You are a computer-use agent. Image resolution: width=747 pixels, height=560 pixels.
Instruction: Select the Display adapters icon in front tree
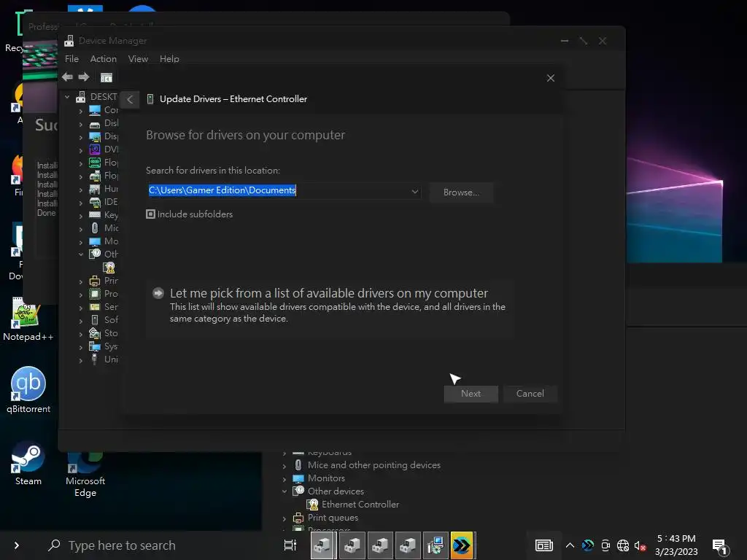click(x=95, y=136)
